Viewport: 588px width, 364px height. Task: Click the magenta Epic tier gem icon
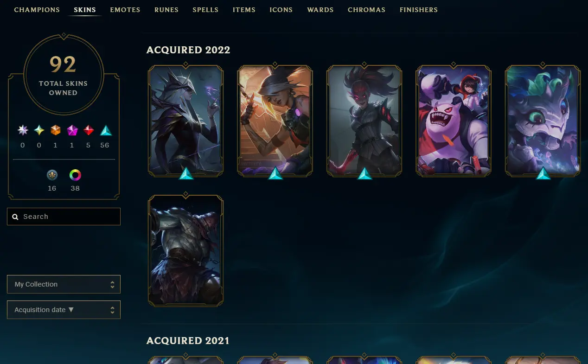72,130
